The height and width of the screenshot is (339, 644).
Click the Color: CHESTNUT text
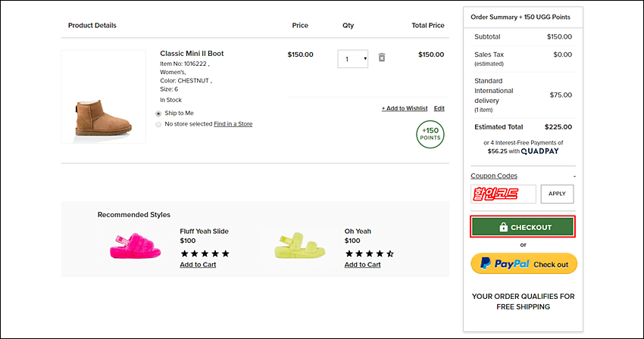pos(186,80)
